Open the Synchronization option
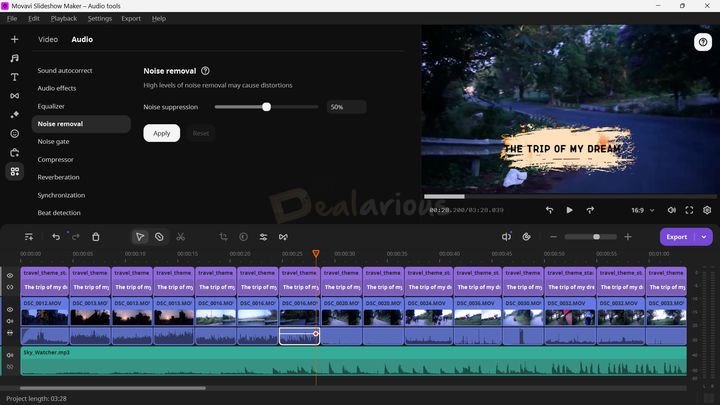720x405 pixels. (x=61, y=195)
